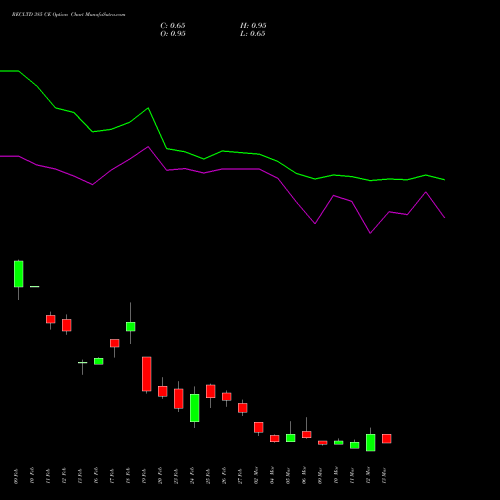
Task: Click the last red candle above 13 Mar
Action: (x=387, y=438)
